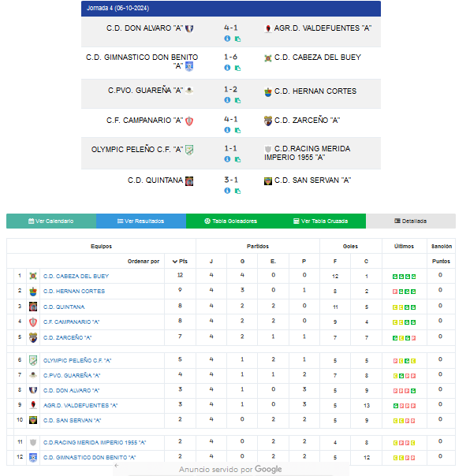
Task: Open match report icon for Quintana vs San Servan
Action: (x=238, y=191)
